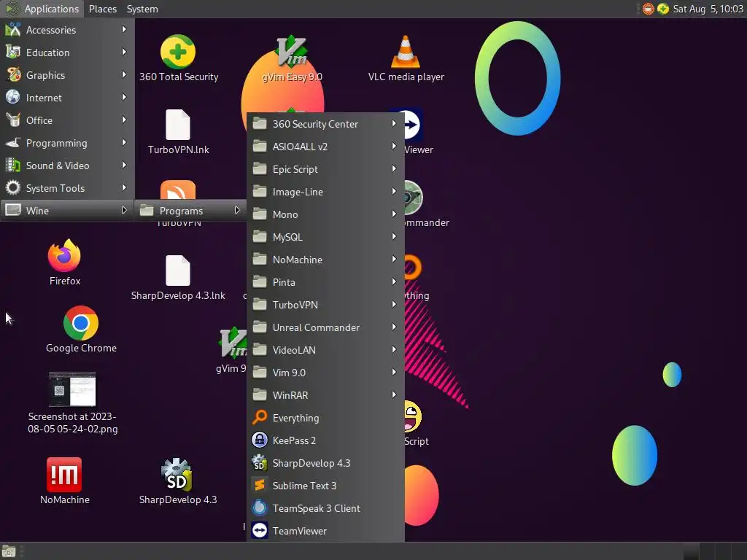The width and height of the screenshot is (747, 560).
Task: Launch Firefox from the desktop
Action: tap(64, 254)
